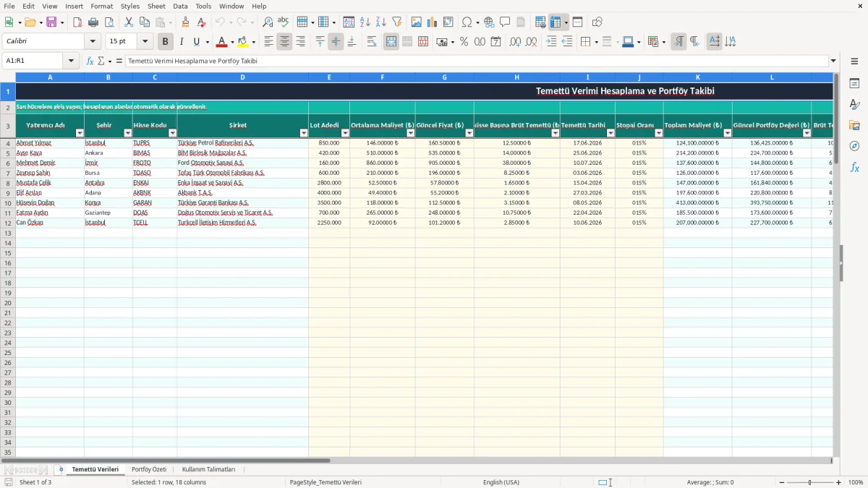Adjust the zoom slider in status bar
The width and height of the screenshot is (868, 488).
click(x=810, y=482)
